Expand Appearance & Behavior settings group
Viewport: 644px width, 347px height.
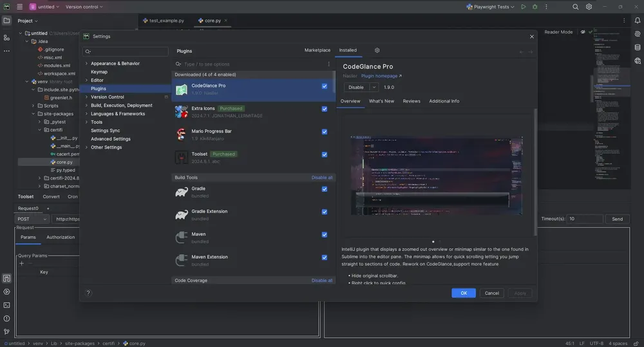tap(86, 63)
